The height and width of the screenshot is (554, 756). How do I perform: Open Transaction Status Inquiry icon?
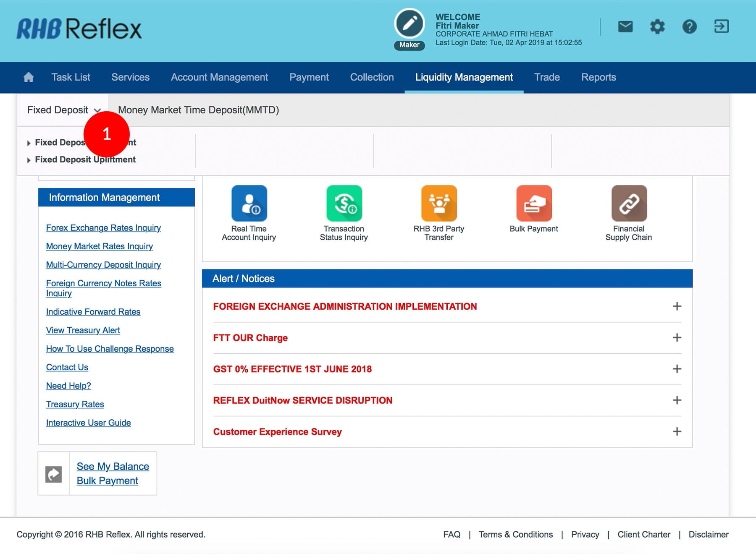(x=344, y=204)
